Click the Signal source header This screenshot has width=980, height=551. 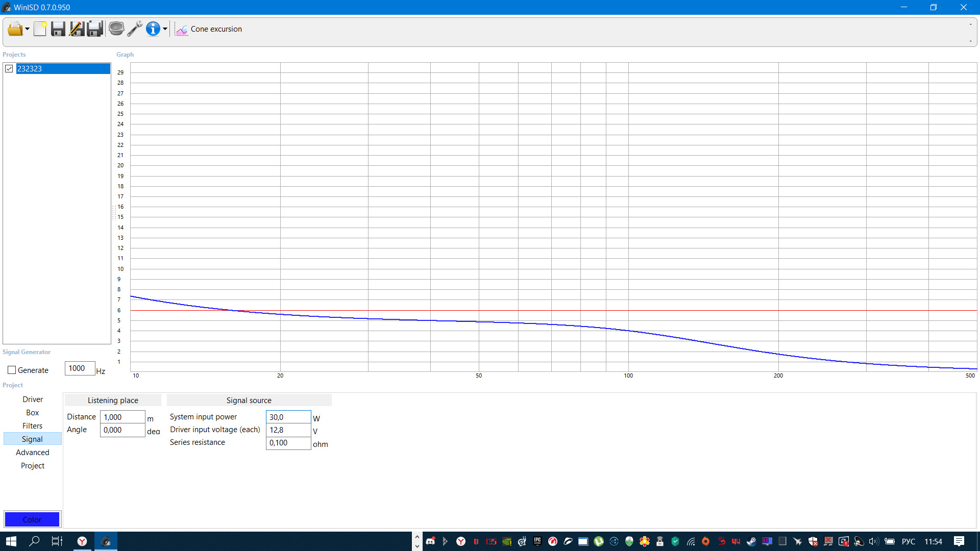[249, 400]
